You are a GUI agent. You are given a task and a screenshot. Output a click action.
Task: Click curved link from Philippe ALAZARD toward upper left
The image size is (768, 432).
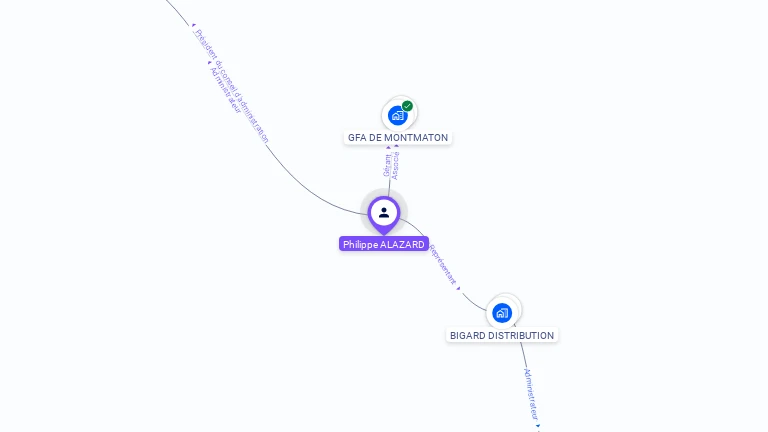(x=304, y=187)
